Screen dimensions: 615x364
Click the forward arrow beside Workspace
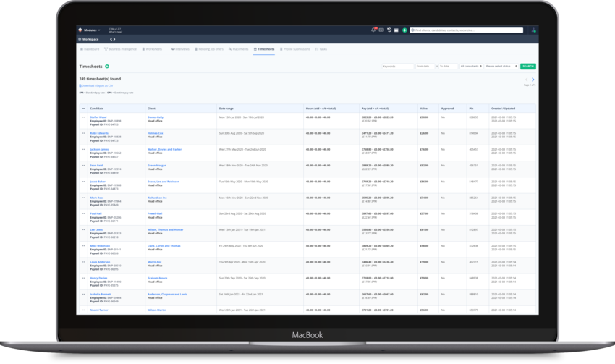tap(114, 39)
